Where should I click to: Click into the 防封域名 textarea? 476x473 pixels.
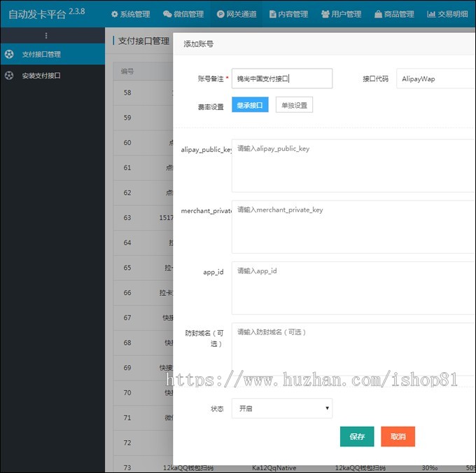pyautogui.click(x=353, y=349)
